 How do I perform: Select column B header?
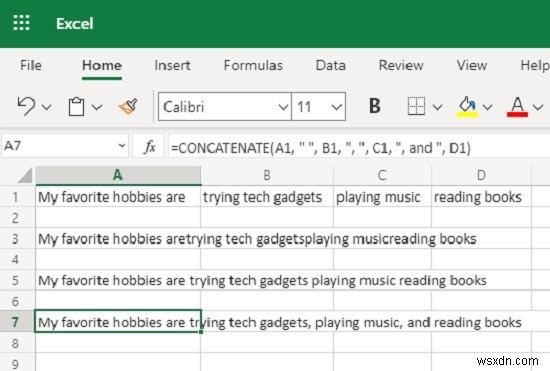click(x=267, y=175)
